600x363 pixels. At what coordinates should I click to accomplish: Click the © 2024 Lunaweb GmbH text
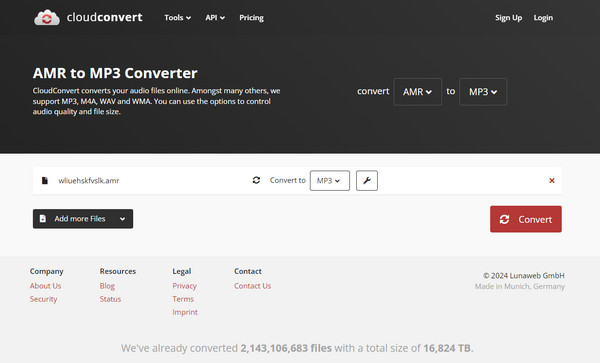coord(523,275)
